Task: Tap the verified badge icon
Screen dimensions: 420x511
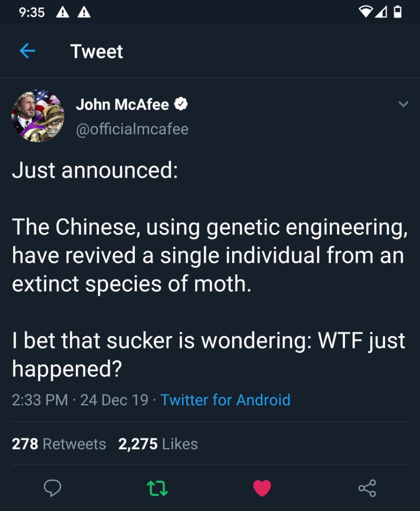Action: pyautogui.click(x=181, y=104)
